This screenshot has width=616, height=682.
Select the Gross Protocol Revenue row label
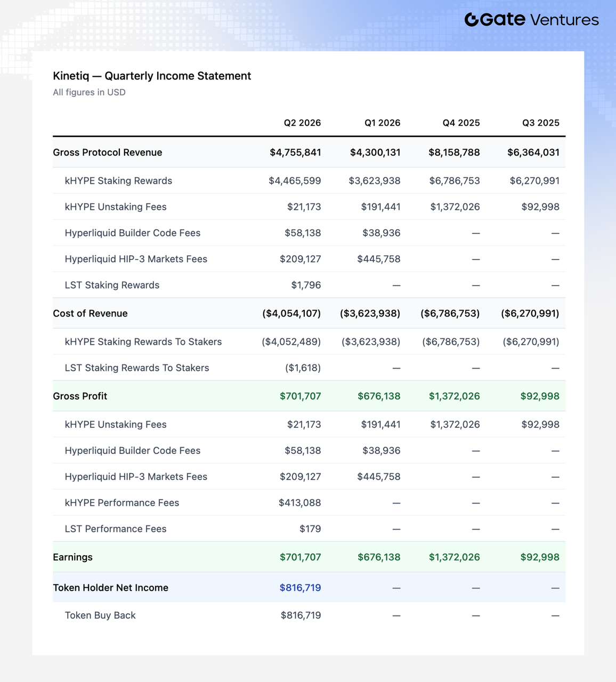click(108, 152)
